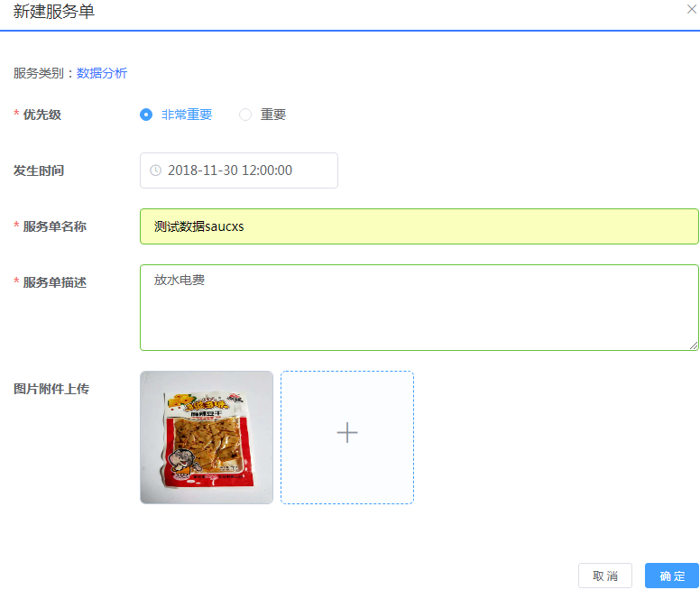Click the 图片附件上传 label
The image size is (700, 599).
(51, 389)
